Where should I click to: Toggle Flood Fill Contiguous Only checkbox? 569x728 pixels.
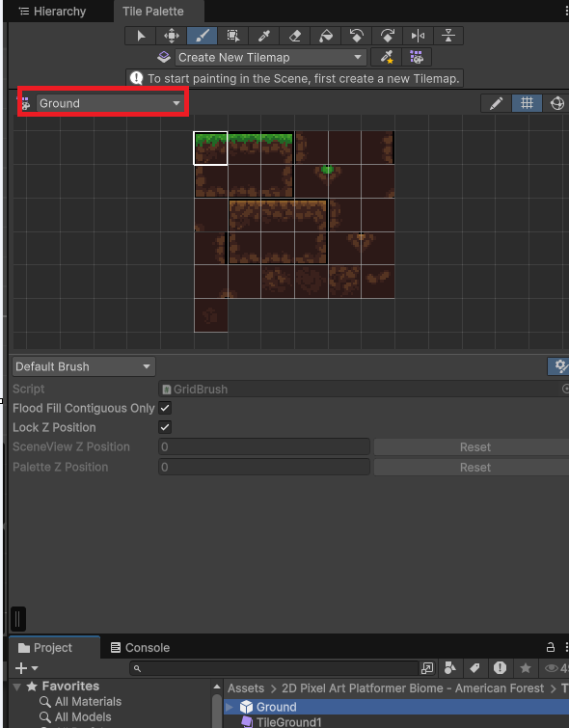(165, 408)
